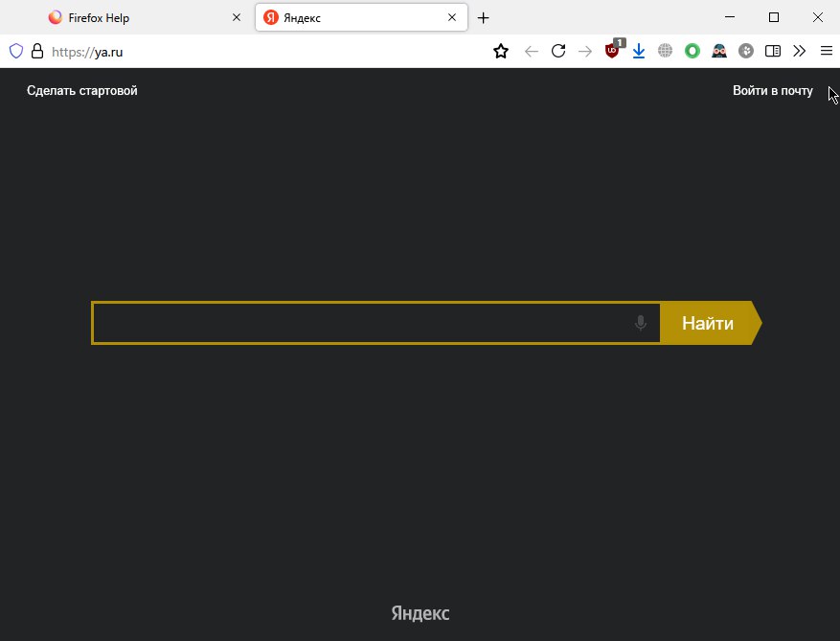The height and width of the screenshot is (641, 840).
Task: Click the Яндекс tab favicon
Action: coord(271,17)
